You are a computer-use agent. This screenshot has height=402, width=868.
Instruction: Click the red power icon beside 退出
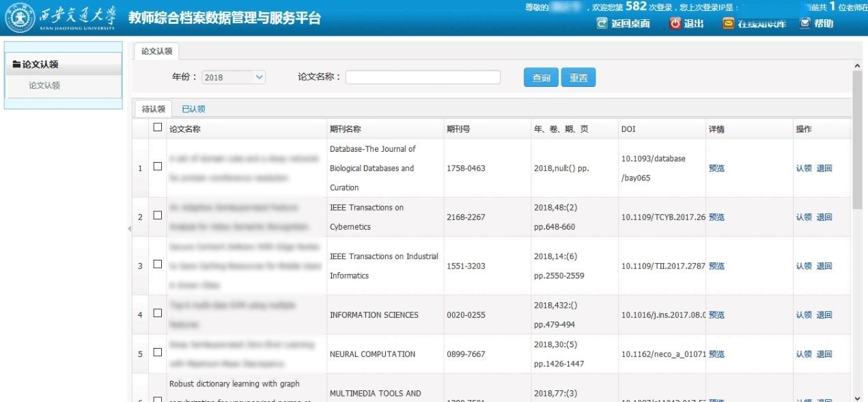point(675,23)
